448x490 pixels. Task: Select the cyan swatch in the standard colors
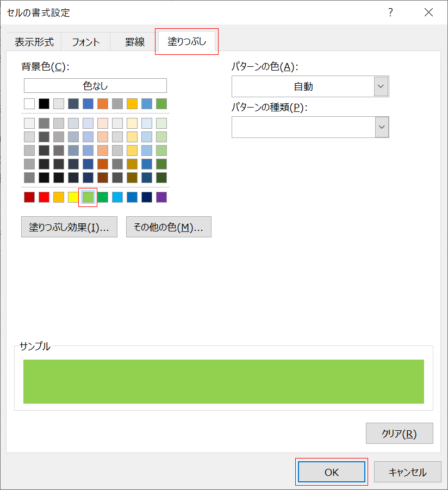pos(117,197)
